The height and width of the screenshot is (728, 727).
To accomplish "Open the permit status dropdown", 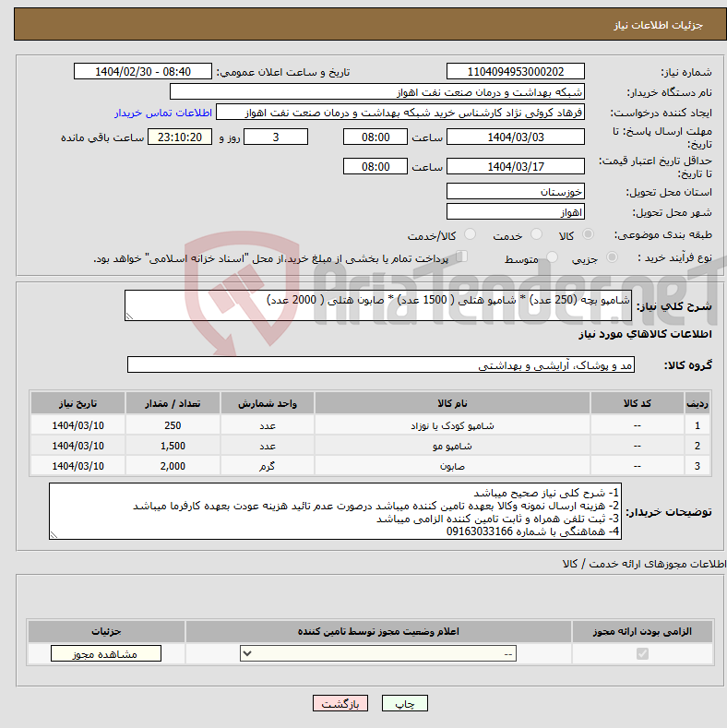I will tap(378, 653).
